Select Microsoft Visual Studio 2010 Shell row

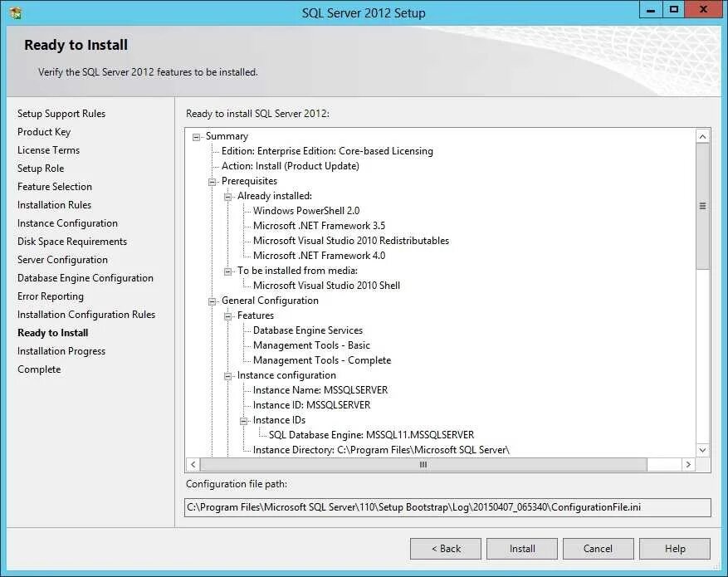326,286
